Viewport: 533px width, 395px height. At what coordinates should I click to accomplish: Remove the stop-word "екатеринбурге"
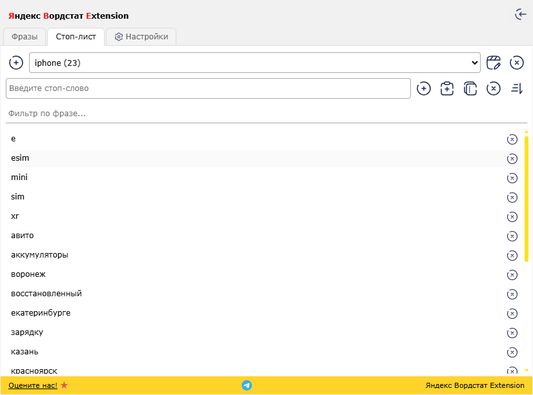click(512, 314)
